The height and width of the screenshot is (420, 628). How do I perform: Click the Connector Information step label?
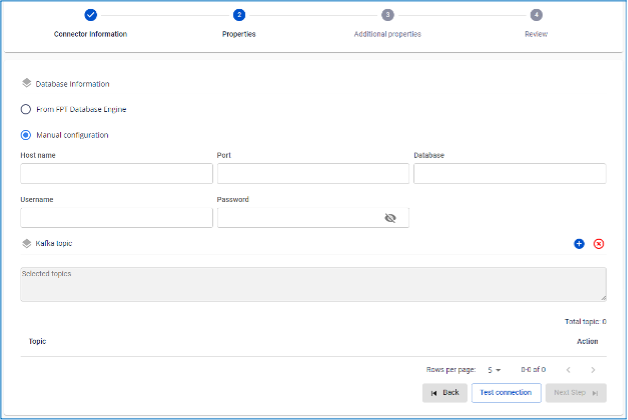(91, 34)
